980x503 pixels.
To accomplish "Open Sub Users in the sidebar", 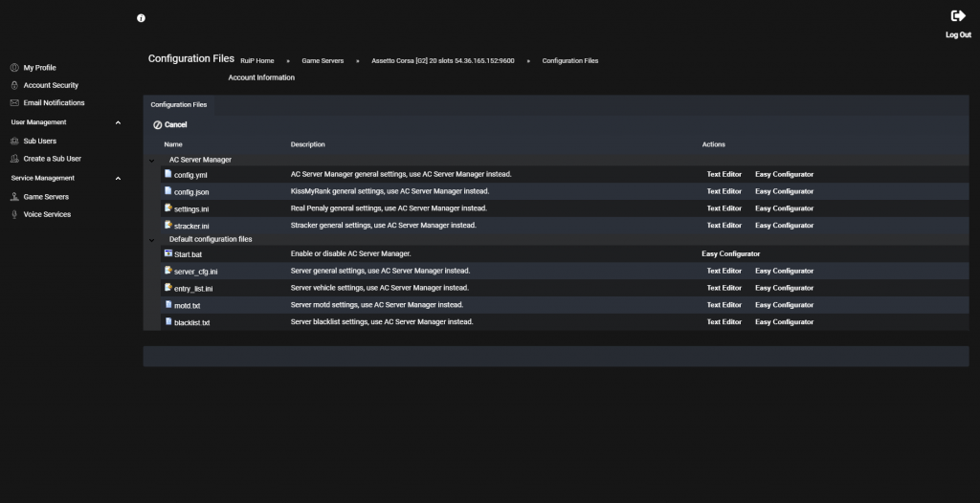I will click(x=39, y=142).
